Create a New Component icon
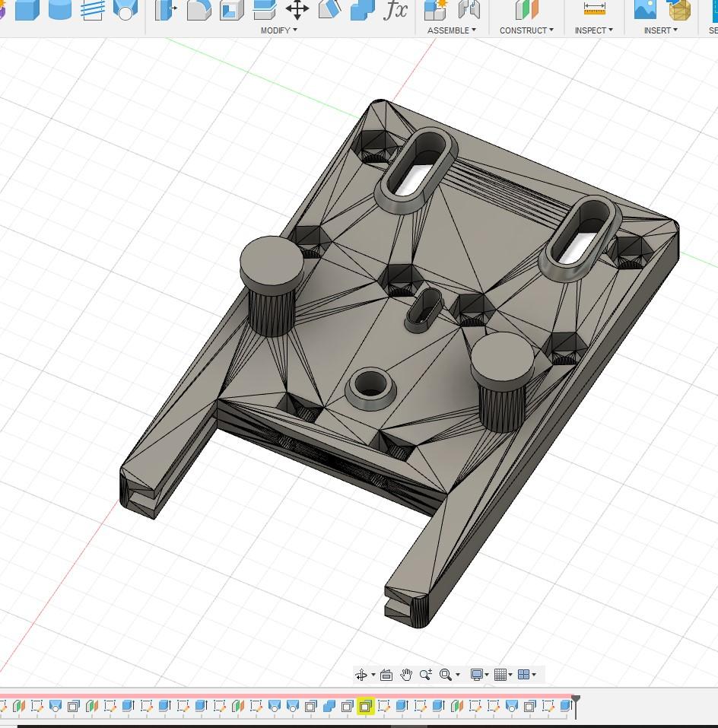718x728 pixels. click(x=436, y=9)
